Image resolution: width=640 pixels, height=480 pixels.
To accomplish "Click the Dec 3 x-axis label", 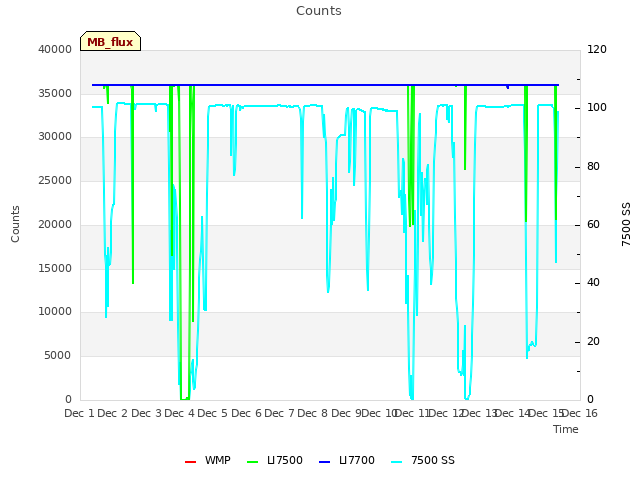I will click(146, 413).
